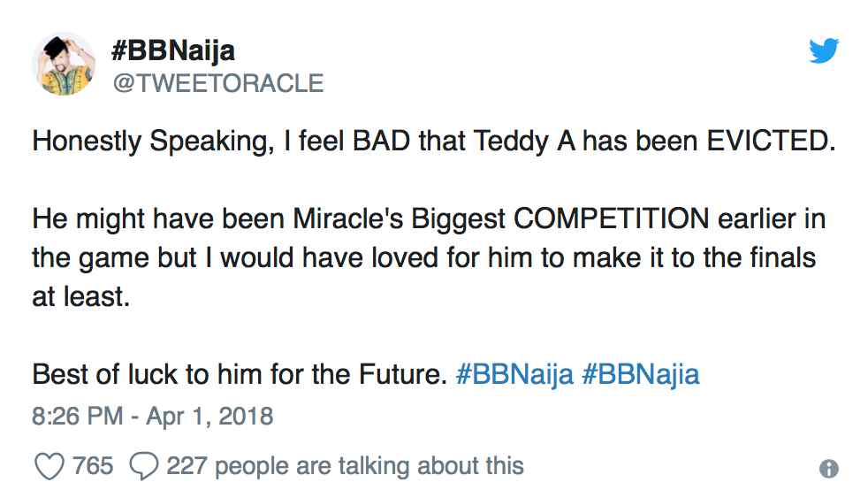Screen dimensions: 868x490
Task: Like the tweet with the heart icon
Action: tap(48, 465)
